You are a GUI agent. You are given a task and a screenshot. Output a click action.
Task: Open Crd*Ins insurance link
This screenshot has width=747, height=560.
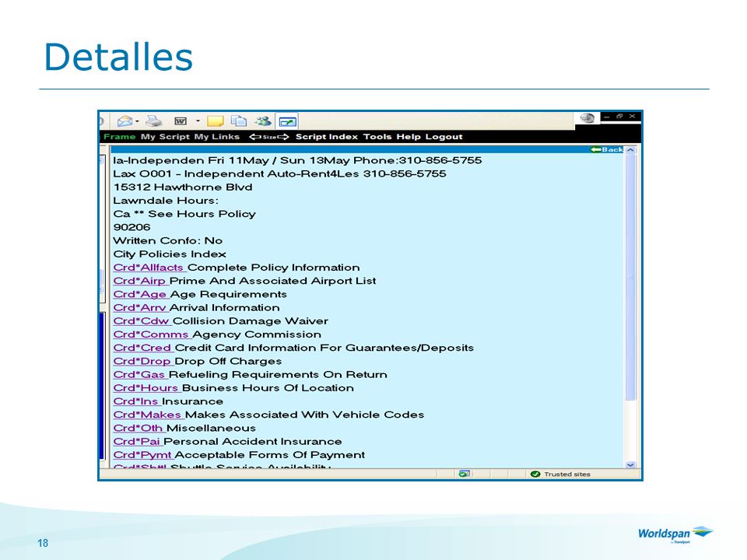[135, 401]
